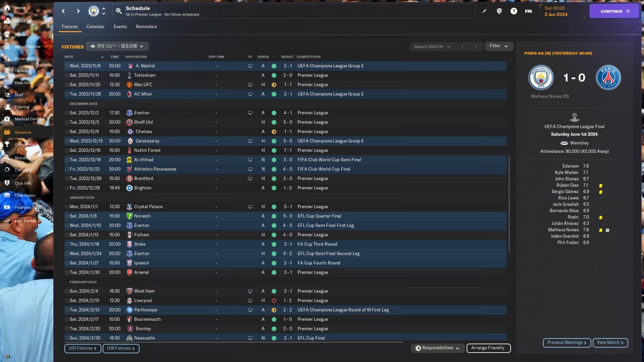644x362 pixels.
Task: Open Previous Meetings
Action: [567, 342]
